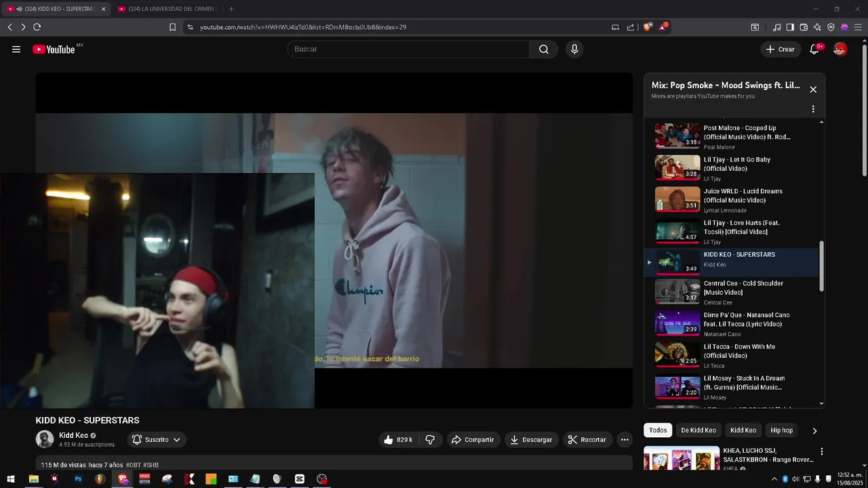
Task: Close the Mix playlist panel
Action: pyautogui.click(x=813, y=89)
